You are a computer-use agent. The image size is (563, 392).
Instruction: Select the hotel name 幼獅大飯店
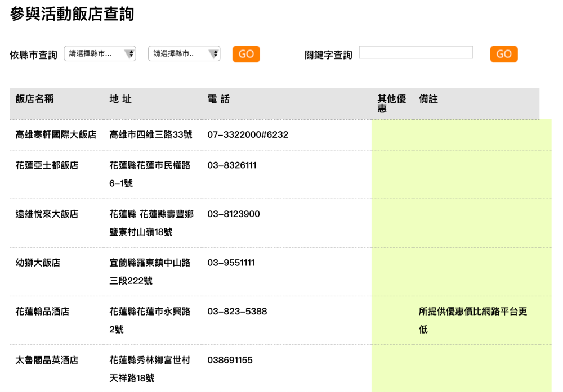pos(38,263)
